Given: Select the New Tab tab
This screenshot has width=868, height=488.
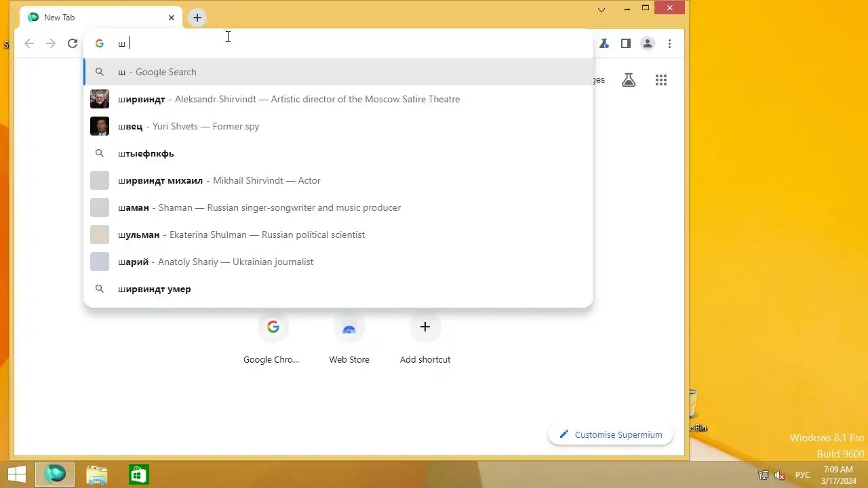Looking at the screenshot, I should (x=100, y=18).
